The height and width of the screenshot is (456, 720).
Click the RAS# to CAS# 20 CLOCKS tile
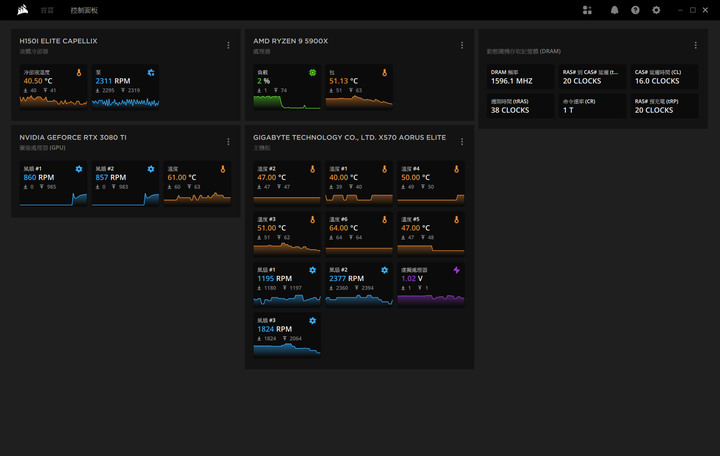point(592,77)
